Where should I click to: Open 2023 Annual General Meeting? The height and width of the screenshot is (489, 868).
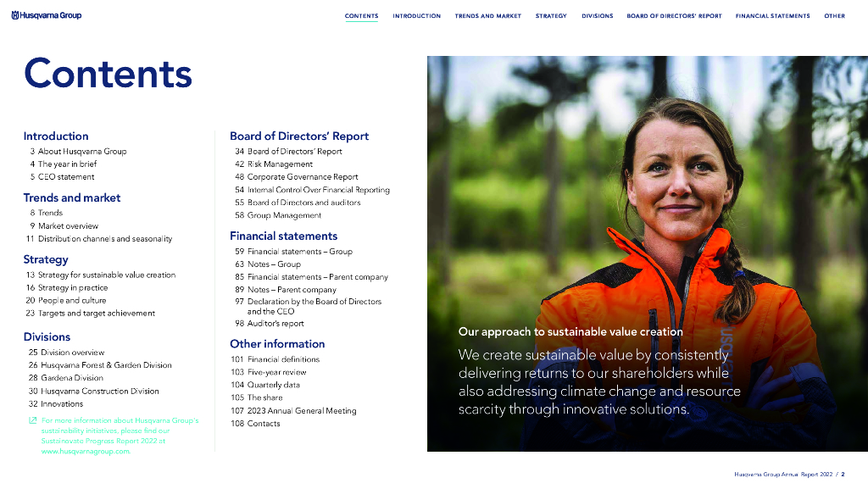pos(293,410)
